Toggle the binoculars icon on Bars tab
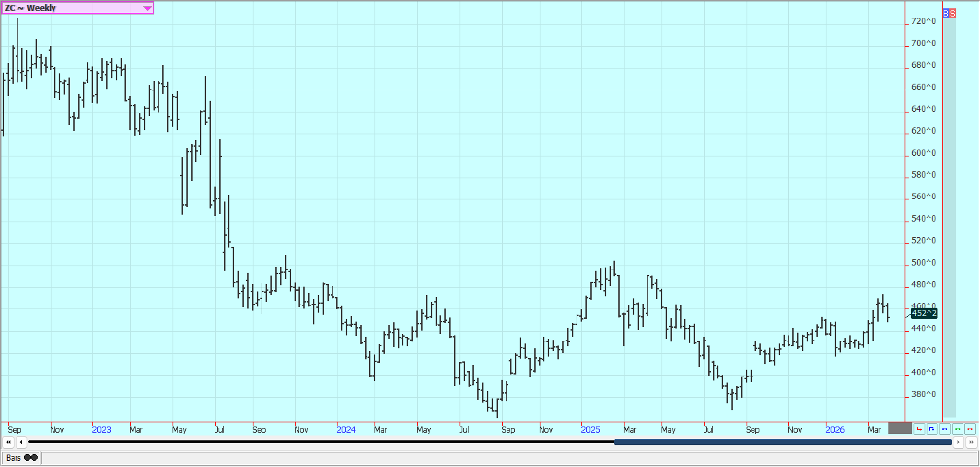This screenshot has height=467, width=980. 31,457
